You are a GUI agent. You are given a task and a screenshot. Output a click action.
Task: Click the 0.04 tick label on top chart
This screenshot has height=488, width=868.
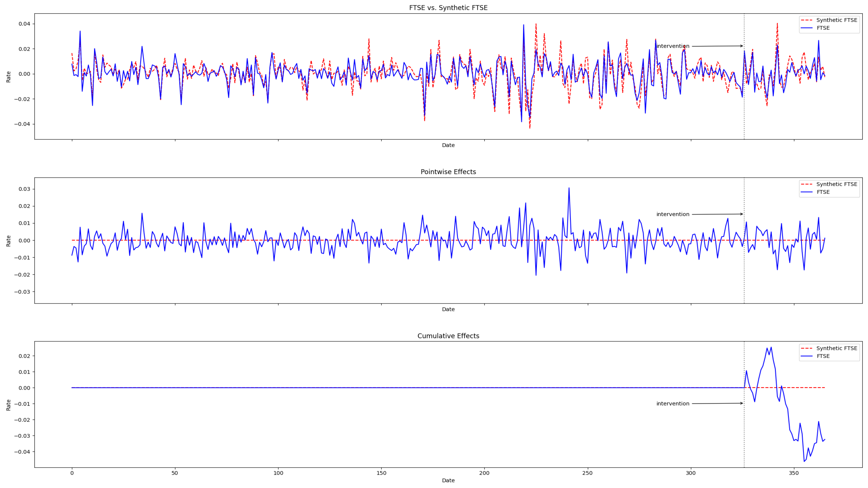tap(25, 24)
